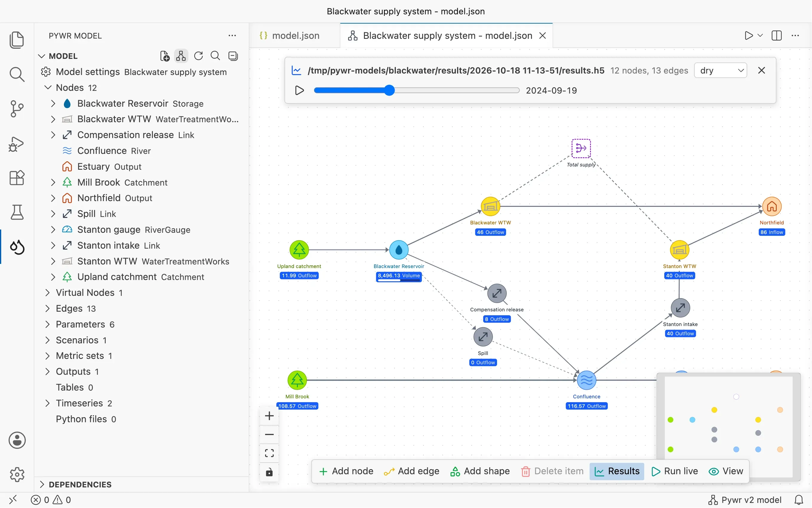Open the Search view in activity bar
This screenshot has height=508, width=812.
pos(17,74)
